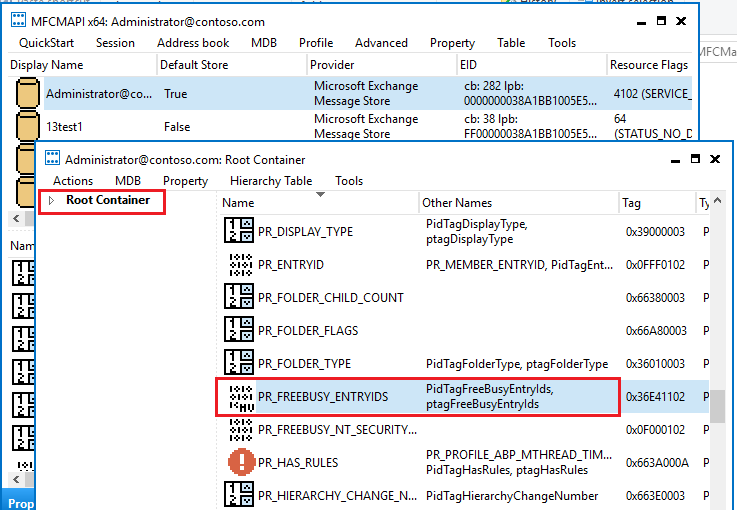Open the Tools menu in MFCMAPI main window
The width and height of the screenshot is (737, 510).
[562, 43]
